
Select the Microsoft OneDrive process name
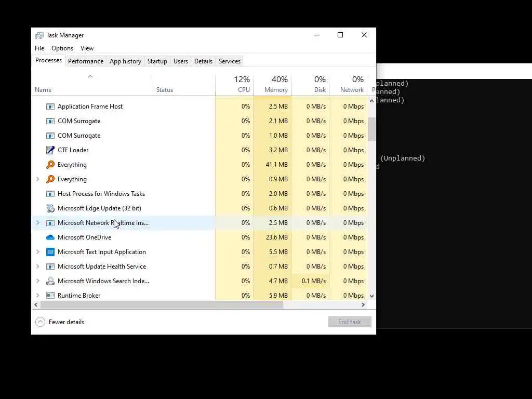click(85, 237)
